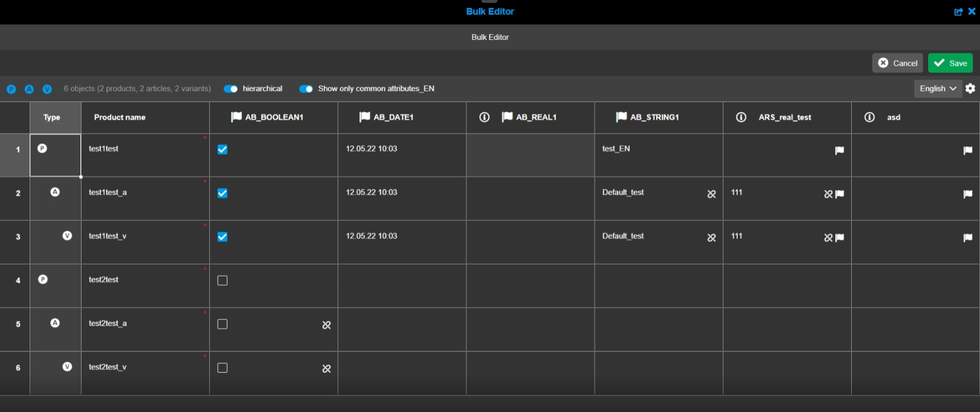This screenshot has width=980, height=412.
Task: Check AB_BOOLEAN1 checkbox for test2test_a
Action: pos(222,324)
